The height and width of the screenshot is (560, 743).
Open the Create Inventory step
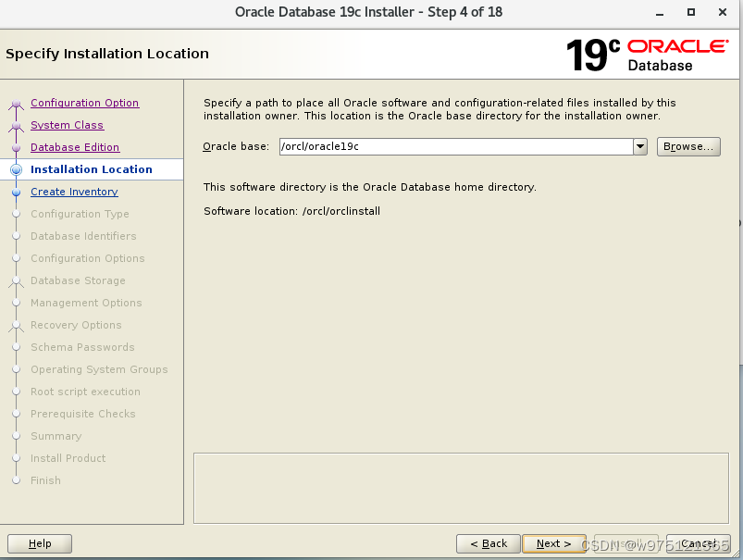click(x=74, y=192)
